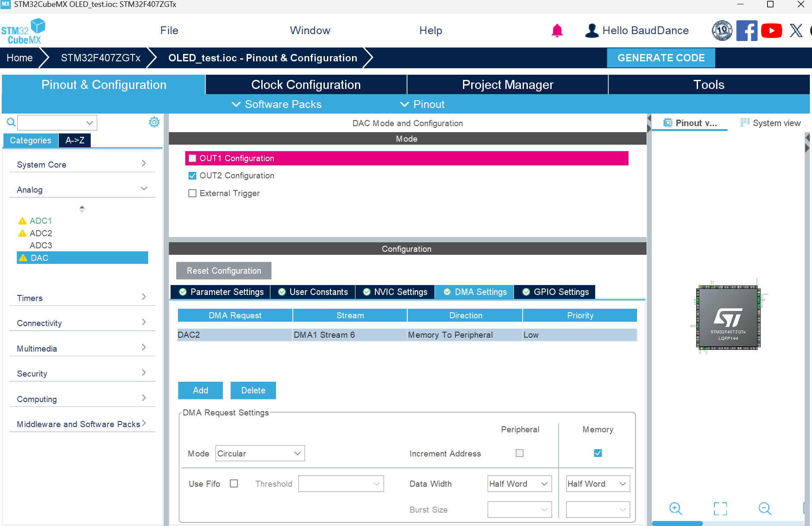Open the Tools tab
This screenshot has height=526, width=812.
click(709, 85)
